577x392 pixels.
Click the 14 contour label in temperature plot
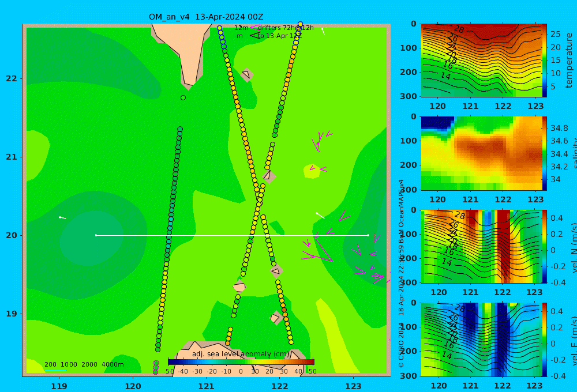point(445,76)
